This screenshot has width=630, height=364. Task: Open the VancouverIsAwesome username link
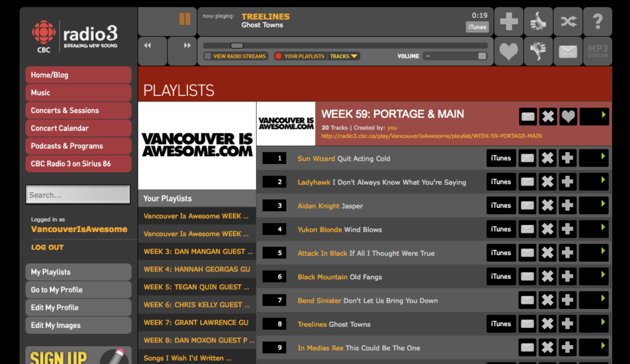pos(79,229)
